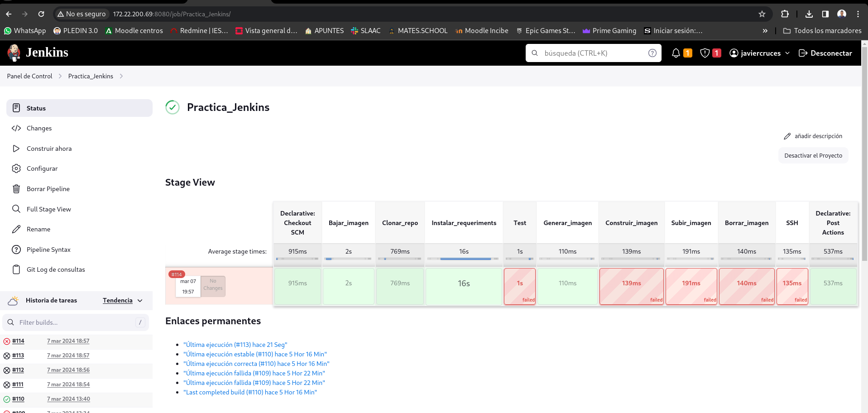The image size is (868, 413).
Task: Click the Borrar Pipeline trash icon
Action: point(16,189)
